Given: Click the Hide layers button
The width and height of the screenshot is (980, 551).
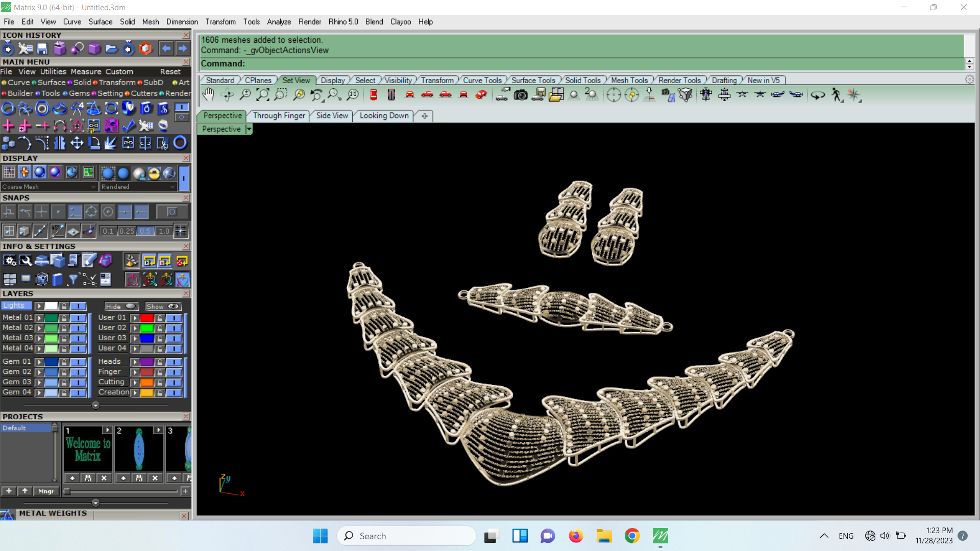Looking at the screenshot, I should [120, 307].
